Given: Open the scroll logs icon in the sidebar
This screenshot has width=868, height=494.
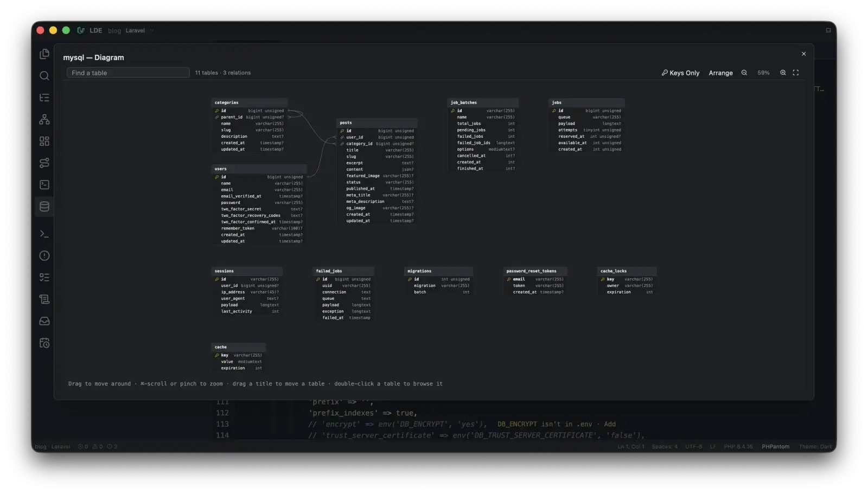Looking at the screenshot, I should (x=44, y=299).
